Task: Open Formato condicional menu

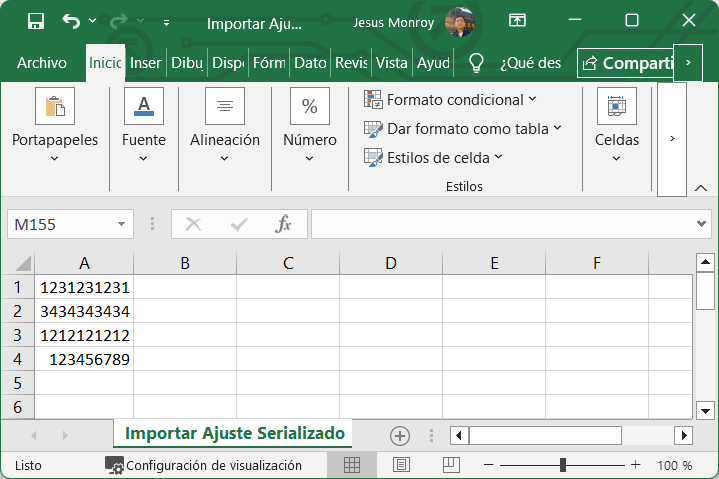Action: [x=450, y=99]
